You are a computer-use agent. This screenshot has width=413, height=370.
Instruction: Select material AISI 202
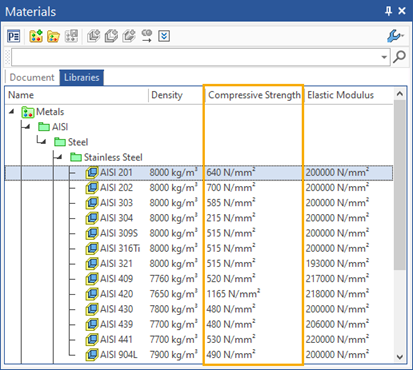point(116,187)
